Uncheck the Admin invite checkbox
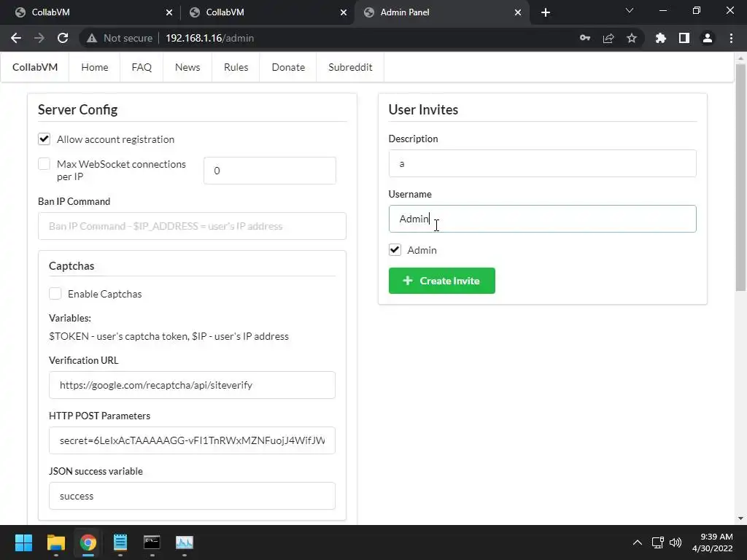The width and height of the screenshot is (747, 560). [395, 250]
